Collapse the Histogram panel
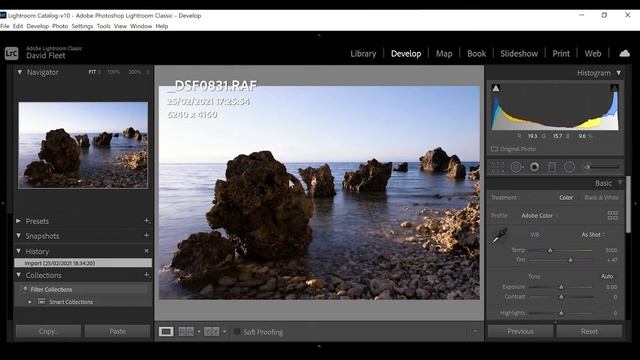Image resolution: width=640 pixels, height=360 pixels. [619, 73]
